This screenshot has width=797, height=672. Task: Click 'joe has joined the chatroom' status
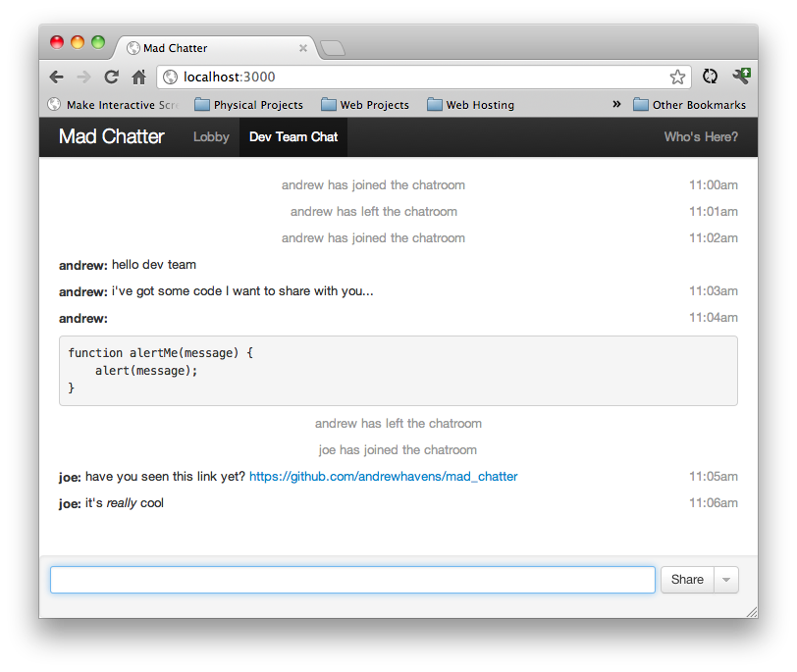[x=398, y=450]
